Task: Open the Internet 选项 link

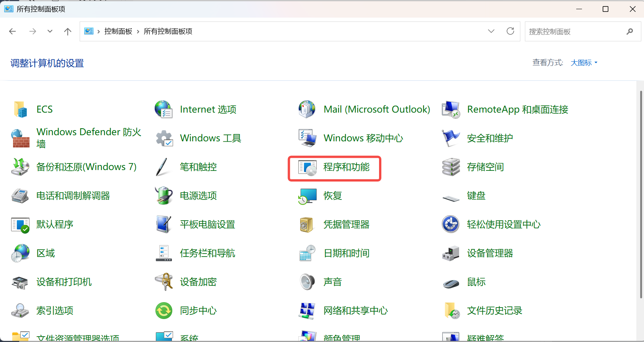Action: (208, 110)
